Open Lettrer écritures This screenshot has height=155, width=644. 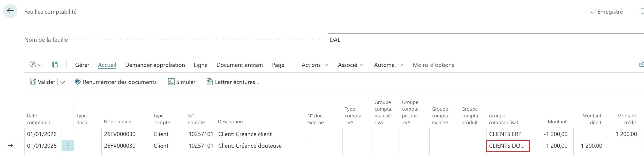(x=233, y=82)
